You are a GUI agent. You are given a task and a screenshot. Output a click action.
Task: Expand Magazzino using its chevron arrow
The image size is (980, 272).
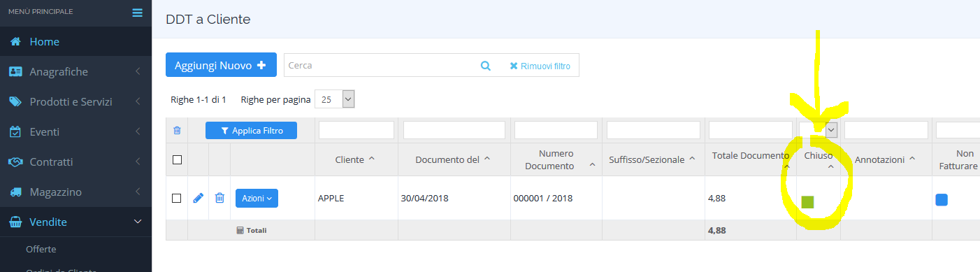coord(138,192)
